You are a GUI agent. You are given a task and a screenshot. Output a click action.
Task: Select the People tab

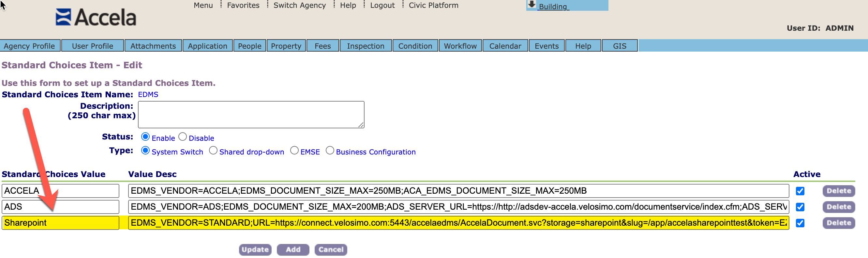pos(249,46)
